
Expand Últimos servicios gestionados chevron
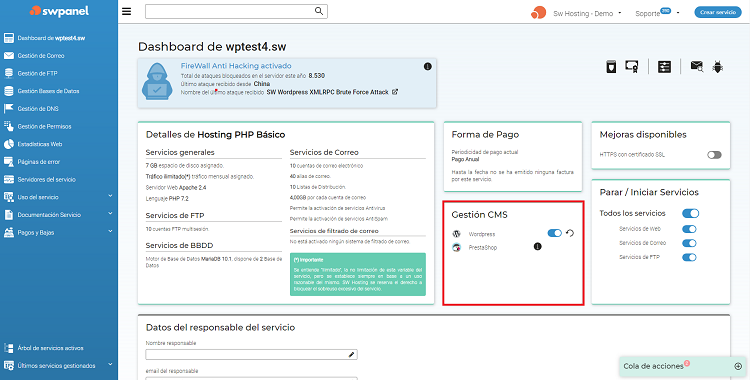(110, 365)
